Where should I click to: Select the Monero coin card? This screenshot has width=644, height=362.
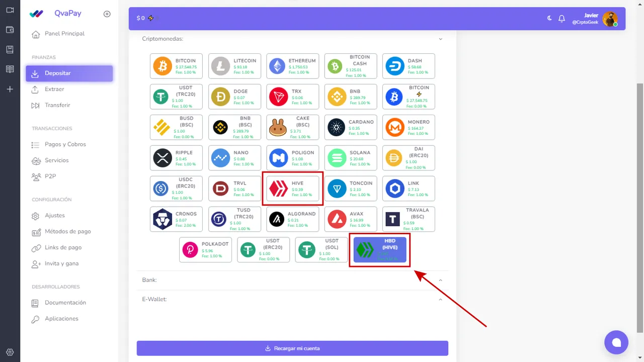point(409,127)
